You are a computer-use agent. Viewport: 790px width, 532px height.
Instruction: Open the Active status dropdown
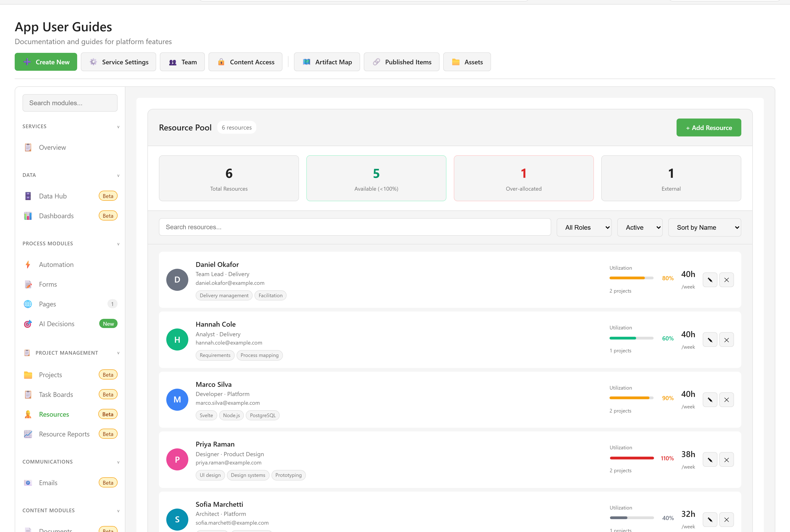[640, 227]
